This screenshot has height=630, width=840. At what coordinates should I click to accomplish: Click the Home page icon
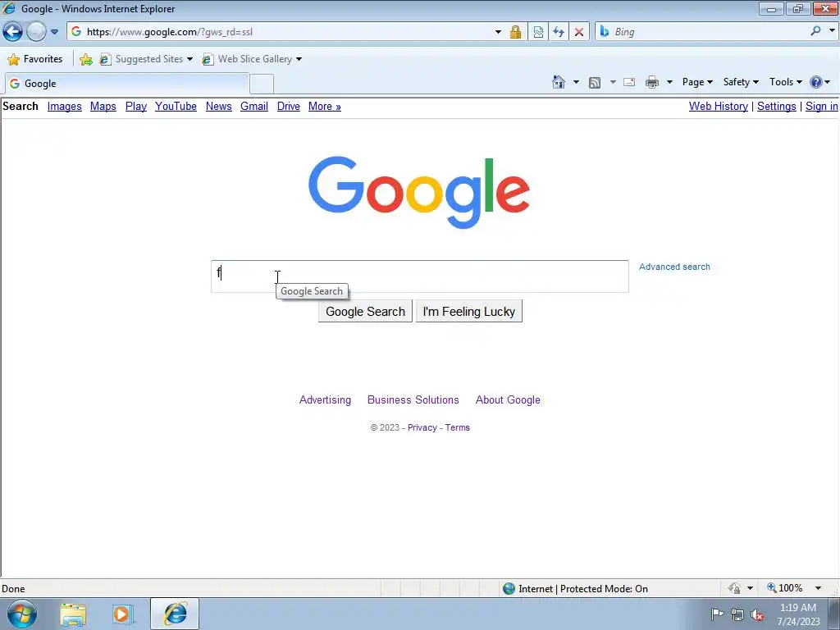pos(558,82)
